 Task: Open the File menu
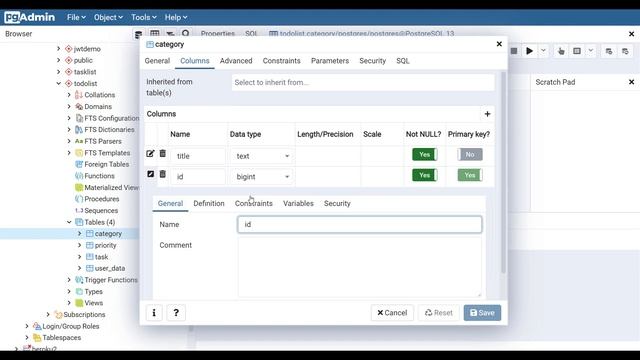(x=76, y=17)
